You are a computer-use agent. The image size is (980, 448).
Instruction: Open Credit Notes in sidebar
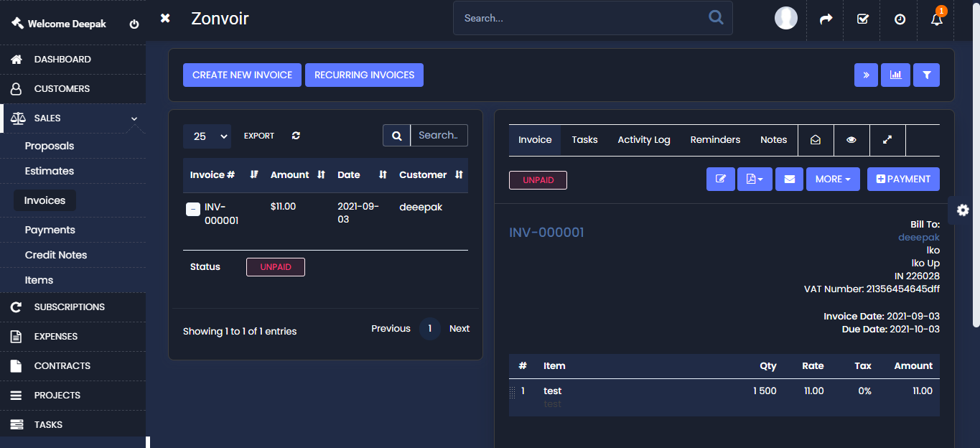[56, 255]
